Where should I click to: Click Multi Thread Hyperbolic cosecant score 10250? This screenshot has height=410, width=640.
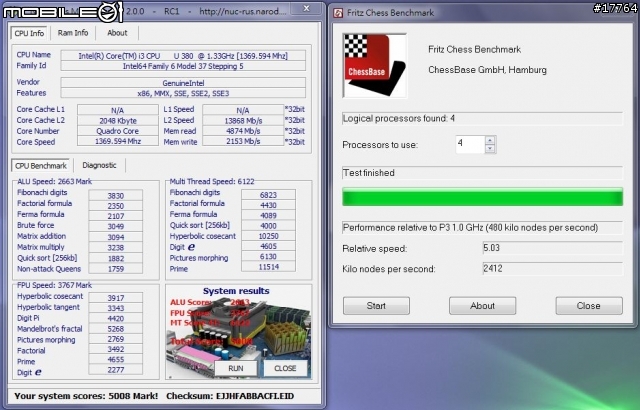coord(268,236)
